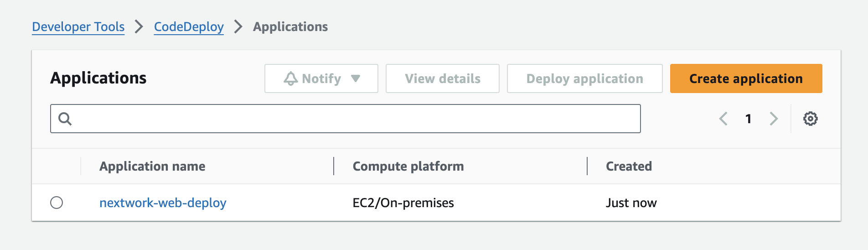Open table preferences gear icon
This screenshot has height=250, width=868.
pyautogui.click(x=810, y=119)
